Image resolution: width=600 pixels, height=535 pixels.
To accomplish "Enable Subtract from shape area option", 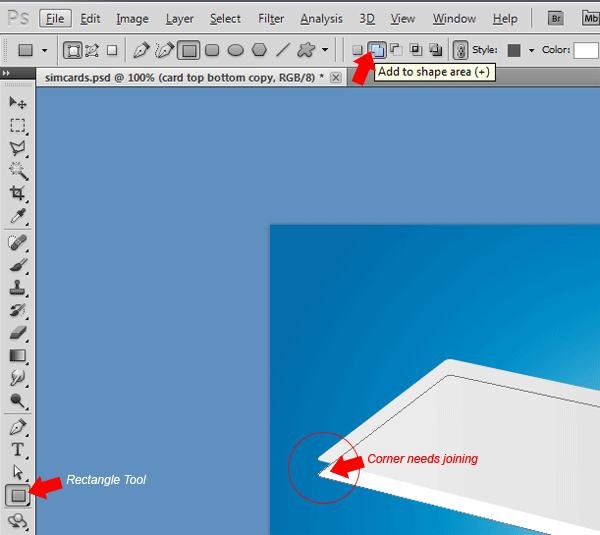I will [x=396, y=50].
